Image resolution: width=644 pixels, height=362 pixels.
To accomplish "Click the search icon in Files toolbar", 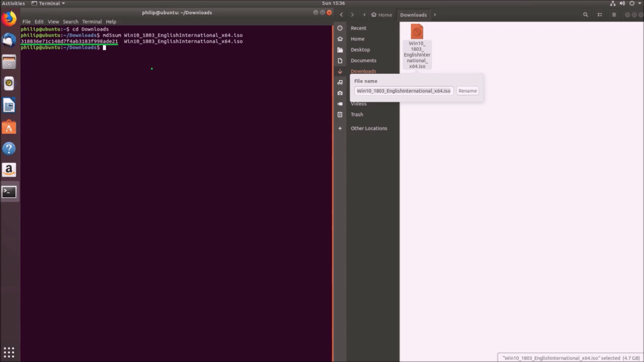I will click(x=585, y=15).
